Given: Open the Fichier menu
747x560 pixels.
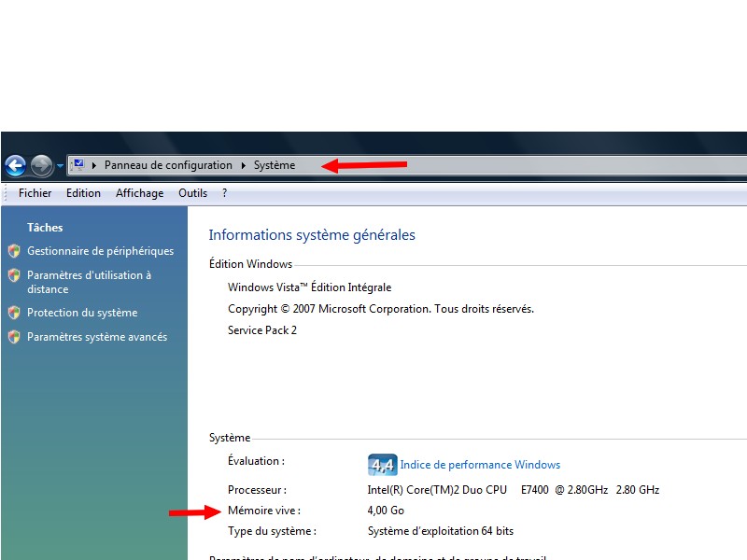Looking at the screenshot, I should click(35, 193).
